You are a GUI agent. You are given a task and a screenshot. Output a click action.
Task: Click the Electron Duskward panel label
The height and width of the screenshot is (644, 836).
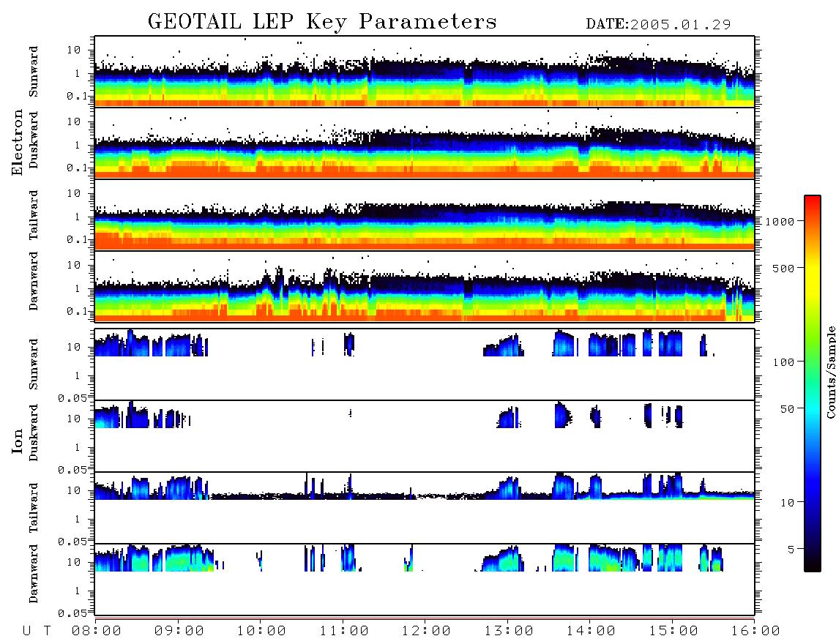pos(33,140)
